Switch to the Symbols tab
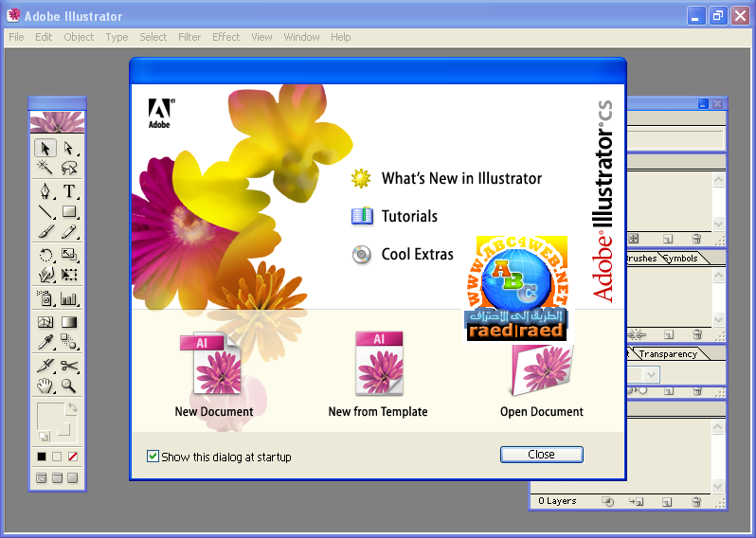The width and height of the screenshot is (756, 538). (681, 259)
